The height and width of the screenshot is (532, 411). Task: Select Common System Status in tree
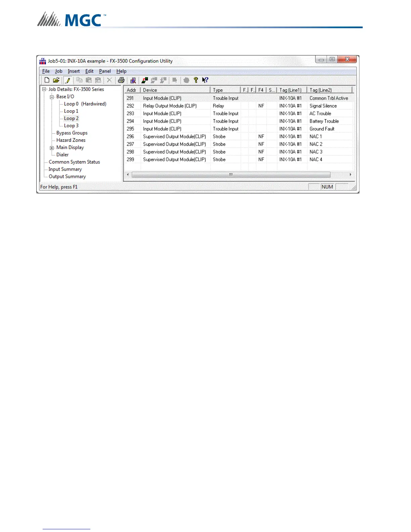tap(74, 162)
